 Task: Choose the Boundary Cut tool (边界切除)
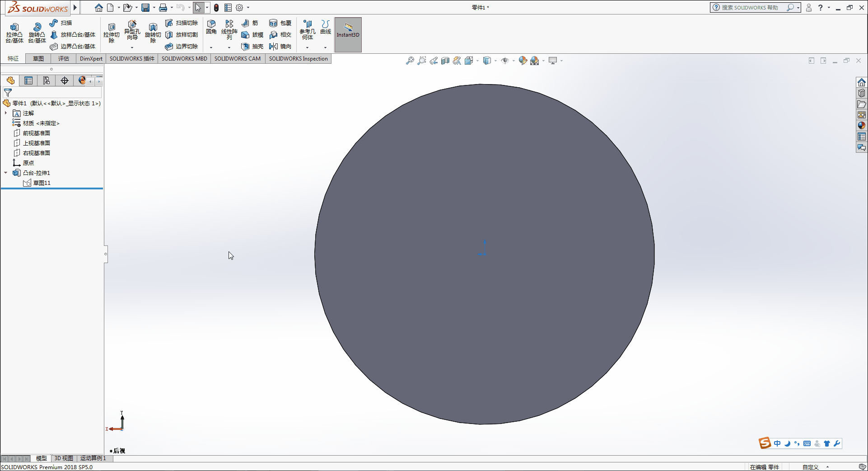click(182, 46)
